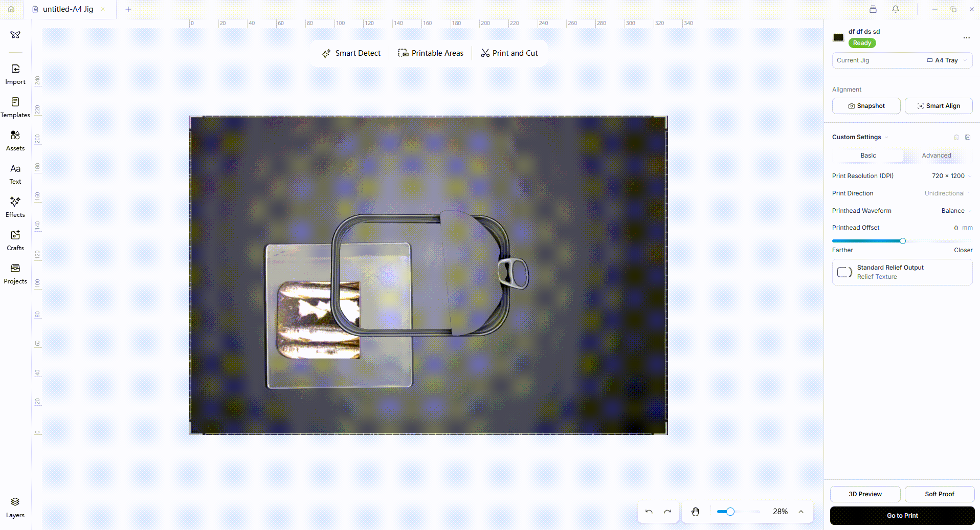The image size is (980, 530).
Task: Adjust the canvas zoom slider
Action: [730, 512]
